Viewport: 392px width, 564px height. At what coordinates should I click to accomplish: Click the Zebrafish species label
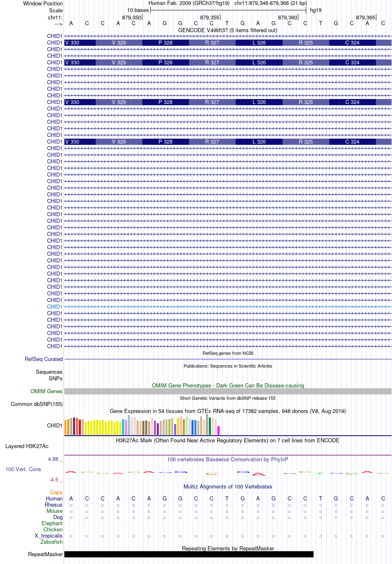click(52, 542)
